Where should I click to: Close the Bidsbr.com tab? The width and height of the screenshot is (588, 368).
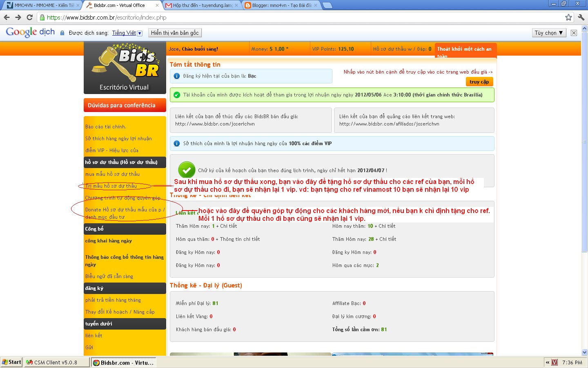[x=157, y=5]
